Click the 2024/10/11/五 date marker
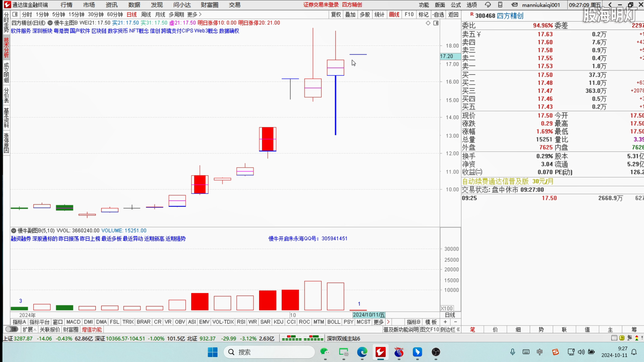The width and height of the screenshot is (644, 362). click(x=369, y=315)
